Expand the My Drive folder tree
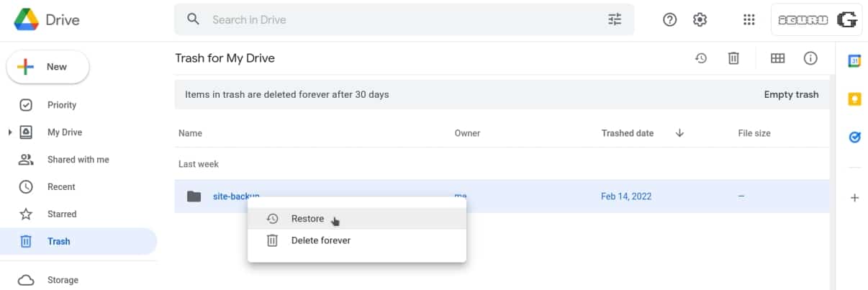 10,132
